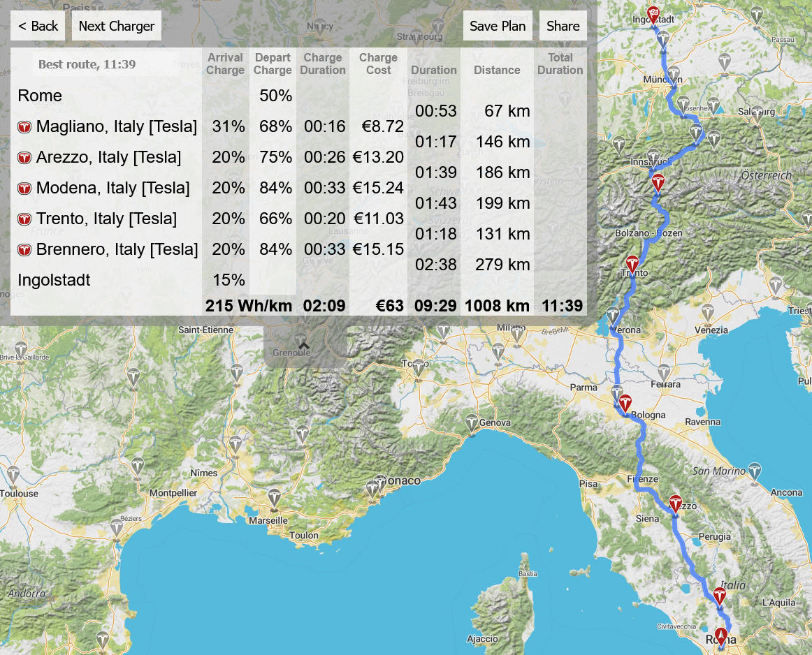Click the Rome origin row
Screen dimensions: 812x655
40,96
